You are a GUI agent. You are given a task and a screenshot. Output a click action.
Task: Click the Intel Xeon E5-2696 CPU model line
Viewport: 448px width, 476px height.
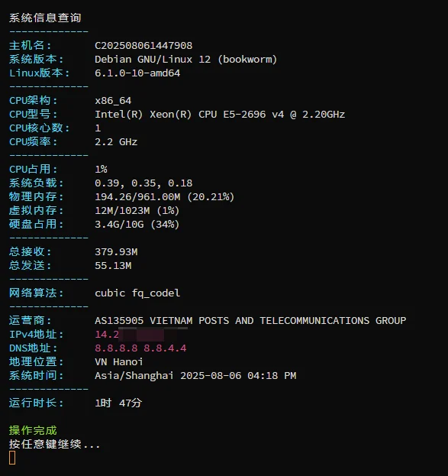tap(220, 115)
